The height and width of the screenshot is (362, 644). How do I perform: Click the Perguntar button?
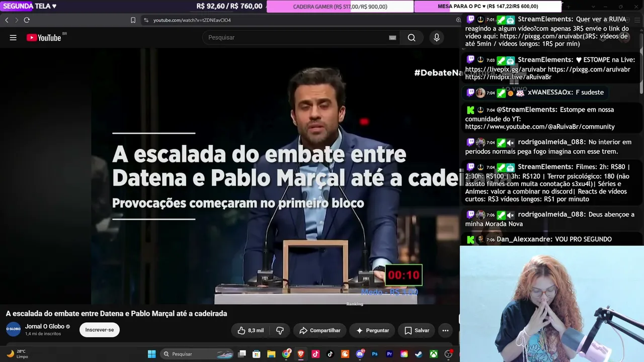point(372,330)
